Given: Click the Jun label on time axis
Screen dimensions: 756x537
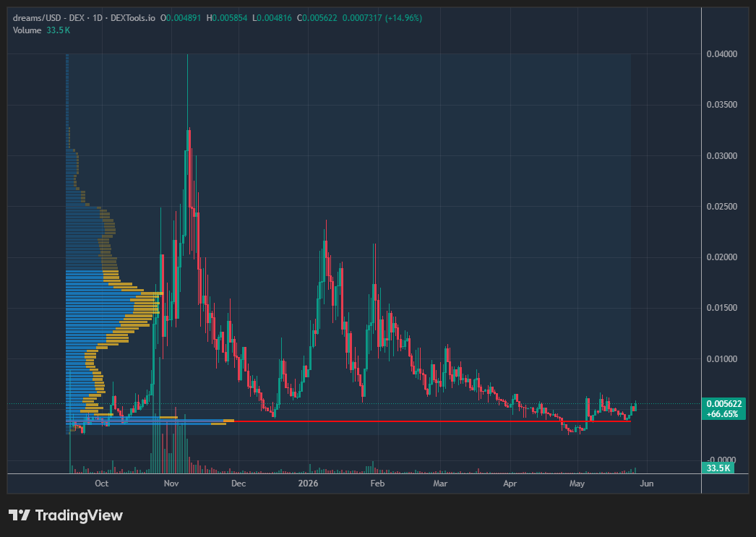Looking at the screenshot, I should (647, 484).
